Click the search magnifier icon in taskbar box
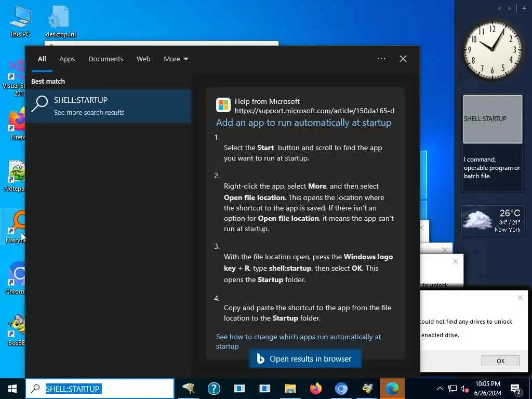The height and width of the screenshot is (399, 532). pyautogui.click(x=35, y=389)
